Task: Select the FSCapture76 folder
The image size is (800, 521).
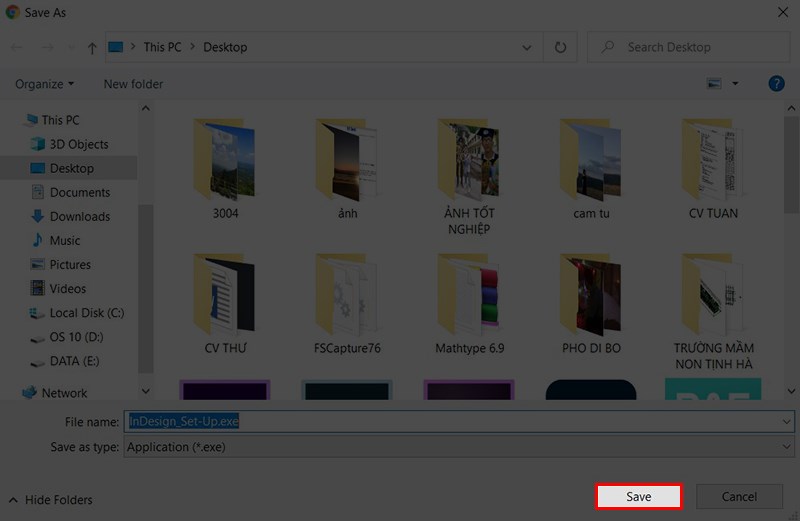Action: point(347,305)
